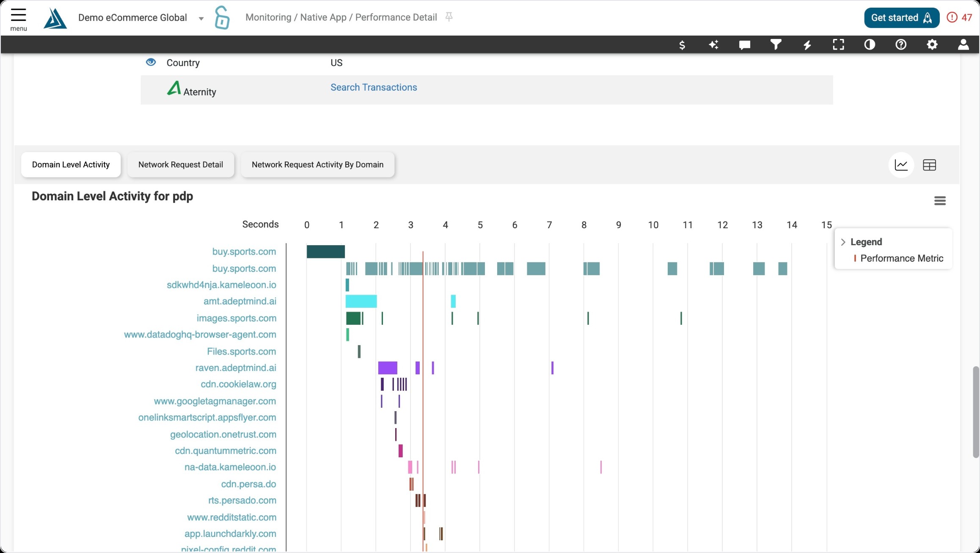The height and width of the screenshot is (553, 980).
Task: Click the magenta cdn.quantummetric.com bar
Action: [x=401, y=451]
